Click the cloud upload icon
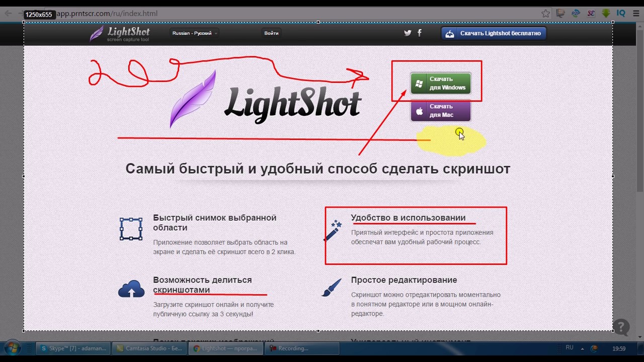The width and height of the screenshot is (644, 362). coord(131,289)
